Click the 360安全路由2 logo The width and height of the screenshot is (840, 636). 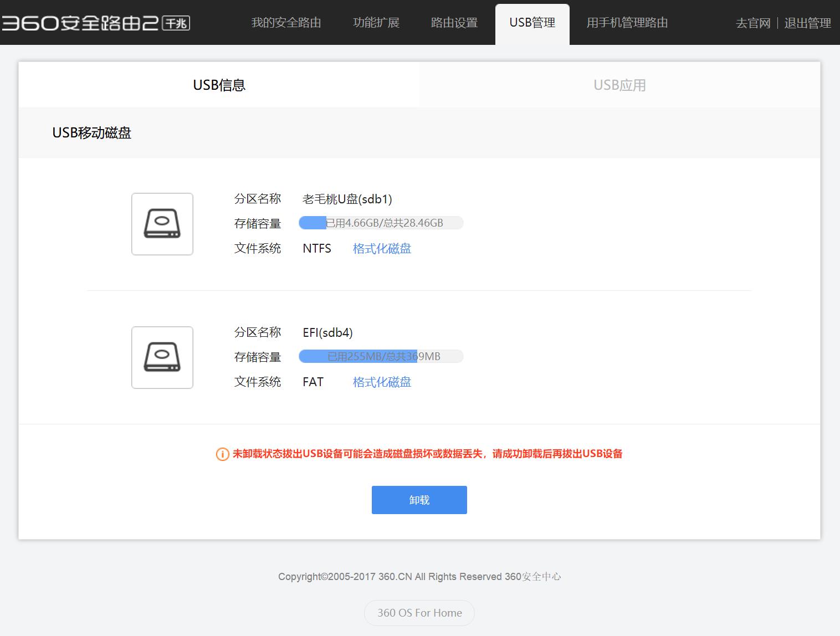95,22
